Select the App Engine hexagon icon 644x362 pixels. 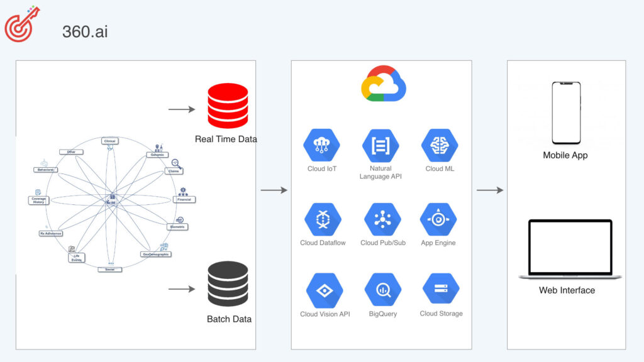438,219
